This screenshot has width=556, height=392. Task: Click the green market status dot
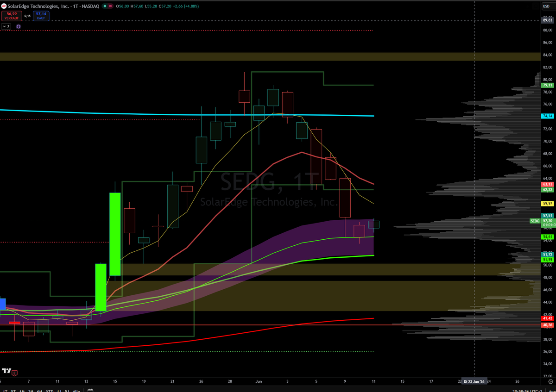tap(106, 6)
